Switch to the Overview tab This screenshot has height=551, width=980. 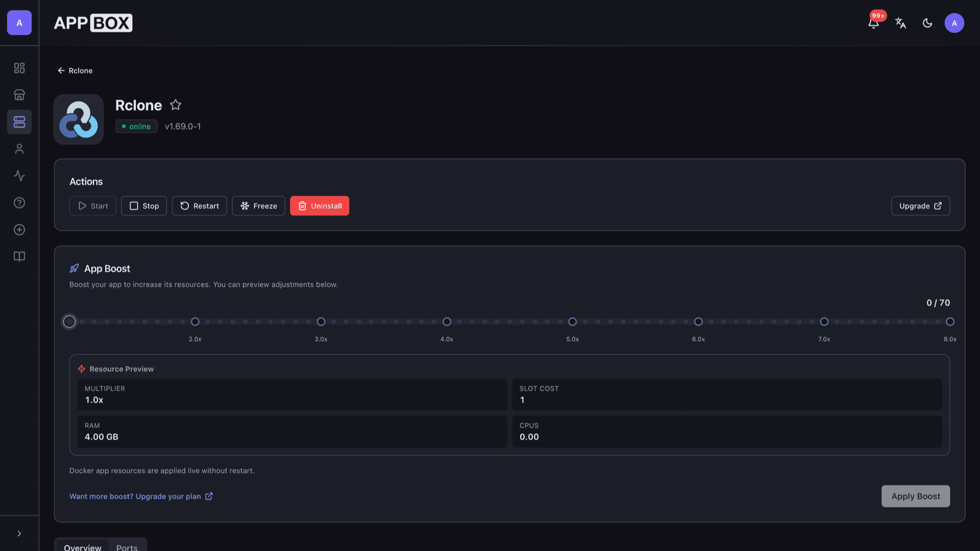(x=83, y=547)
